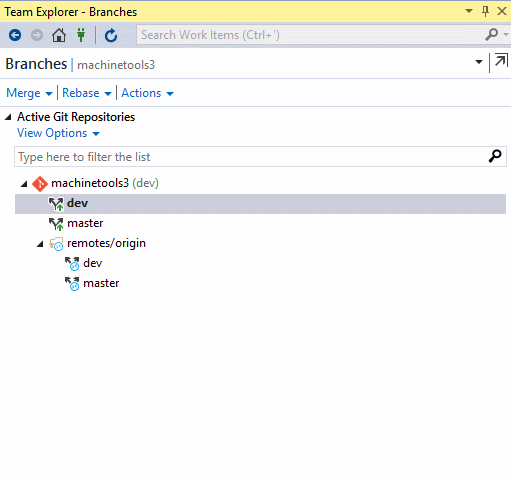Toggle auto-hide pin for Team Explorer

(x=485, y=11)
